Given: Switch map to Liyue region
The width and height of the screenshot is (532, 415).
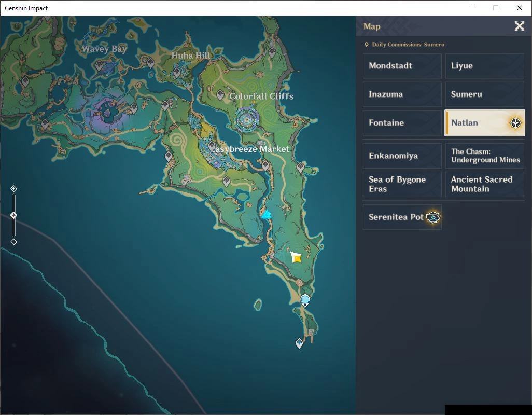Looking at the screenshot, I should point(484,66).
